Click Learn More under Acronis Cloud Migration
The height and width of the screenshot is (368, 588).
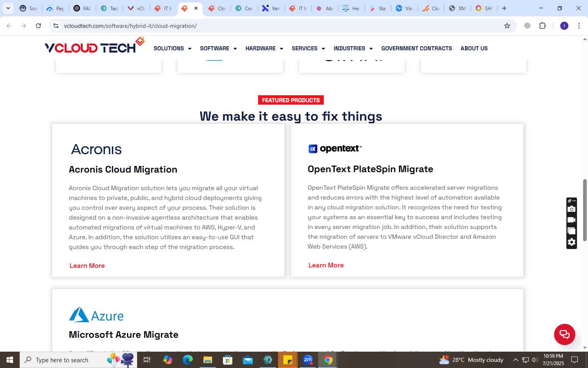click(x=87, y=266)
